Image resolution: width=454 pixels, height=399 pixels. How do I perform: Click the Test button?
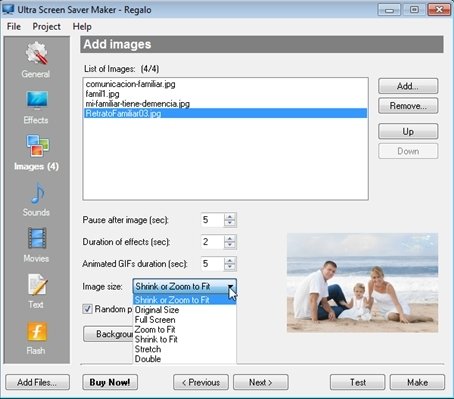(x=358, y=382)
